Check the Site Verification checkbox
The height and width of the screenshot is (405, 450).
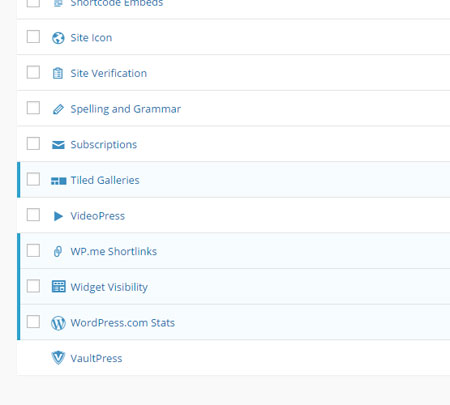tap(33, 72)
